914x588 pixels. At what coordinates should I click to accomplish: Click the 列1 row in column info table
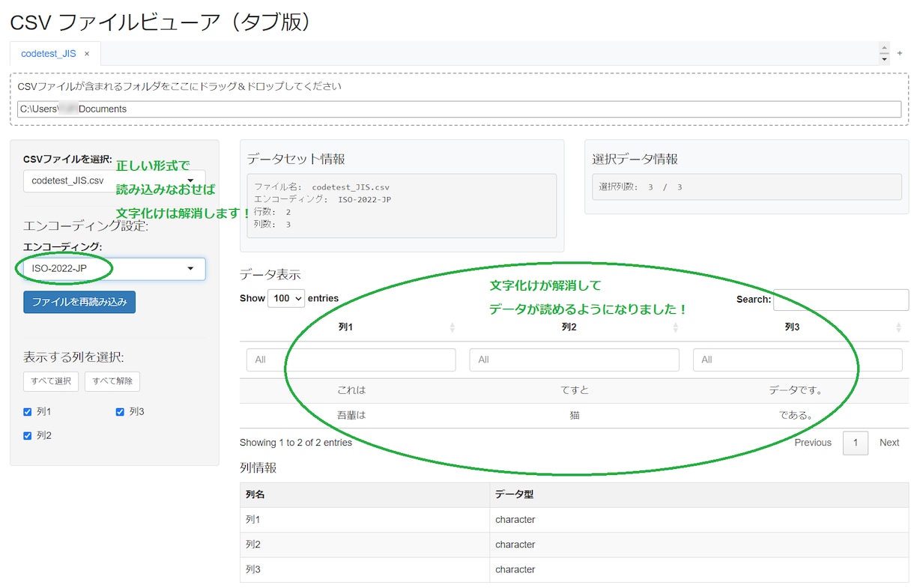click(575, 520)
